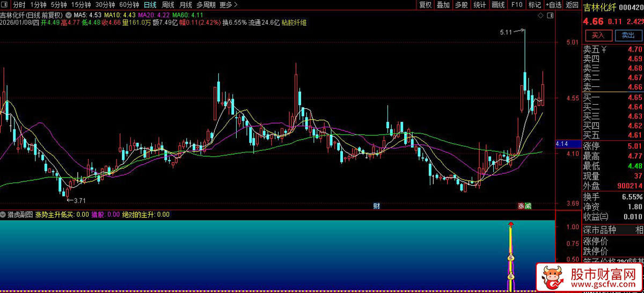The height and width of the screenshot is (293, 644).
Task: Click the MA20: 4.22 indicator label
Action: click(154, 15)
